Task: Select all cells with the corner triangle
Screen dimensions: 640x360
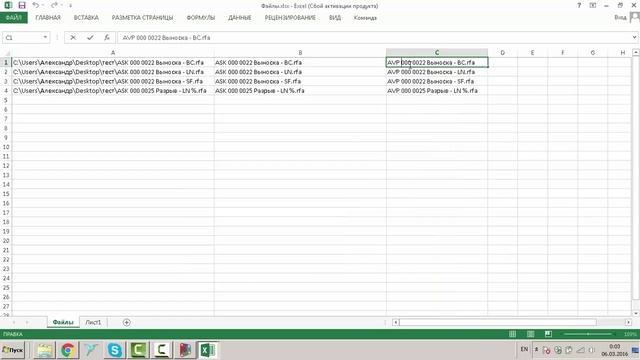Action: click(6, 53)
